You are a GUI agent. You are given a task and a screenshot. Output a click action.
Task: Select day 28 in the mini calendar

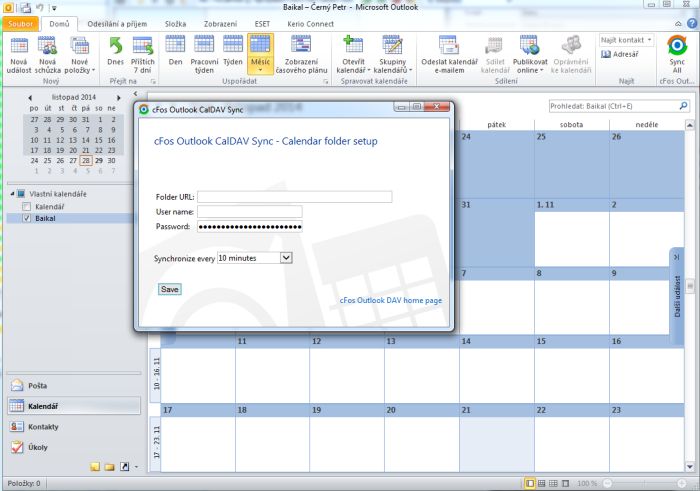click(x=86, y=160)
